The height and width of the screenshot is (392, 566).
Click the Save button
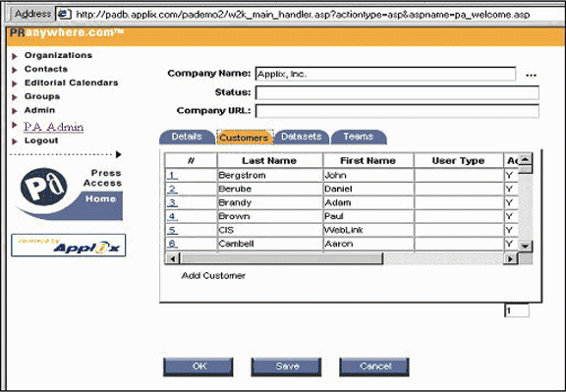tap(286, 366)
